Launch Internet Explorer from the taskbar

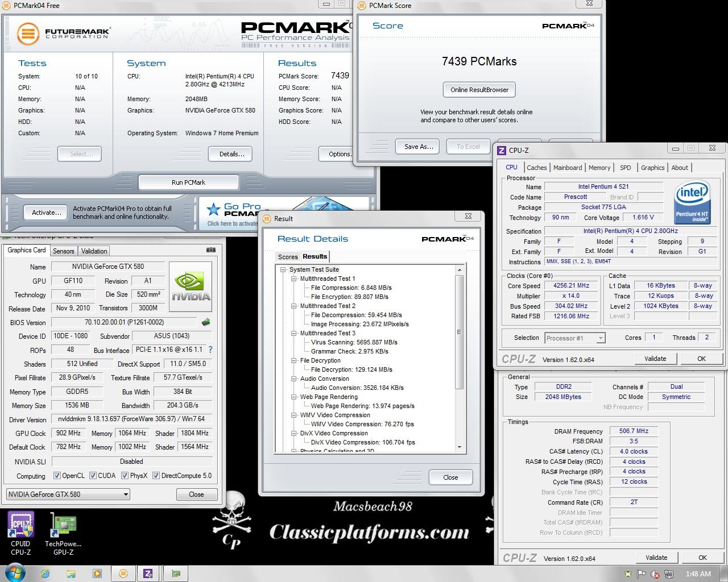[x=45, y=573]
